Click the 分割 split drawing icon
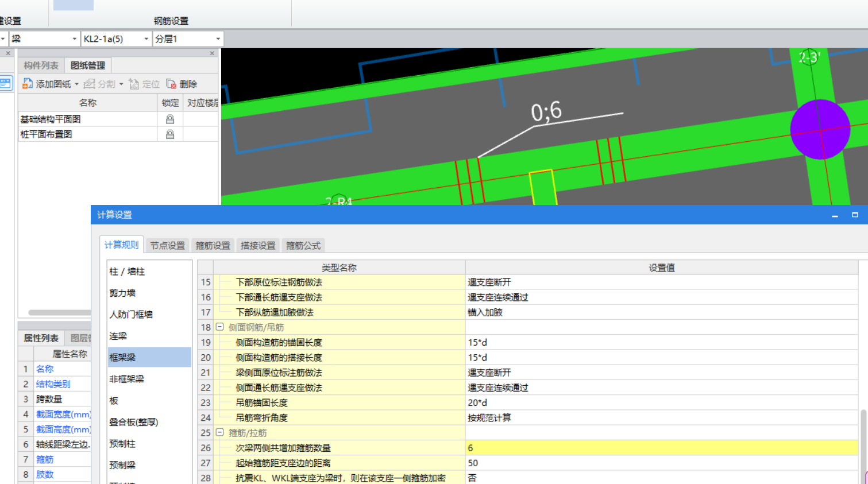 pos(89,84)
